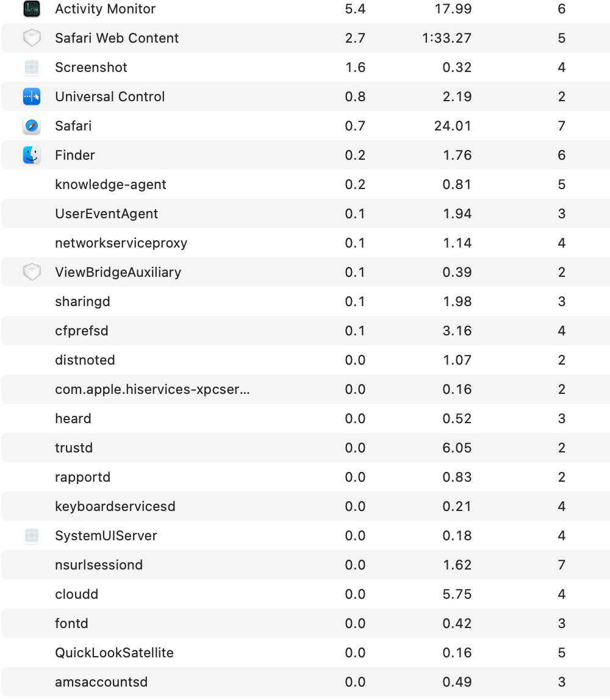The image size is (610, 700).
Task: Select the cfprefsd process row
Action: point(306,330)
